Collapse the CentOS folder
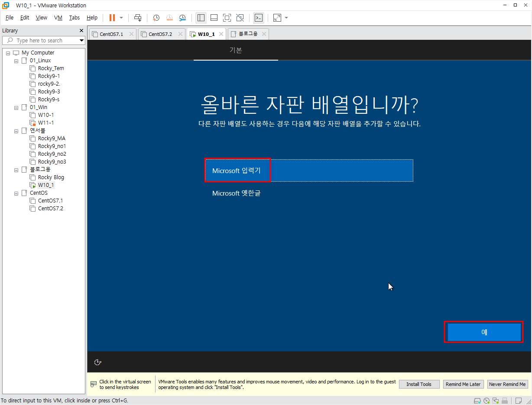Viewport: 532px width, 405px height. tap(16, 193)
